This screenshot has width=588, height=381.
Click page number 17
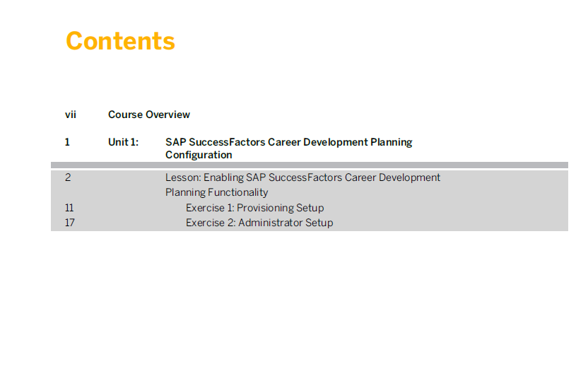(70, 223)
